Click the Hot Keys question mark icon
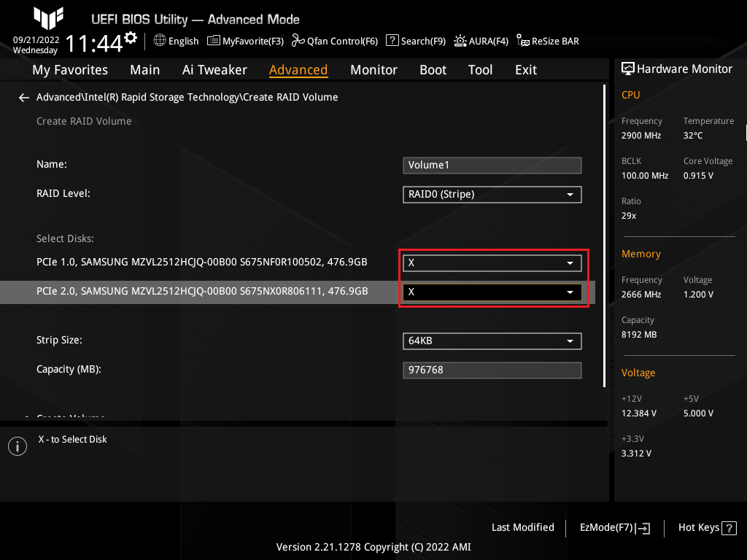This screenshot has width=747, height=560. [729, 528]
